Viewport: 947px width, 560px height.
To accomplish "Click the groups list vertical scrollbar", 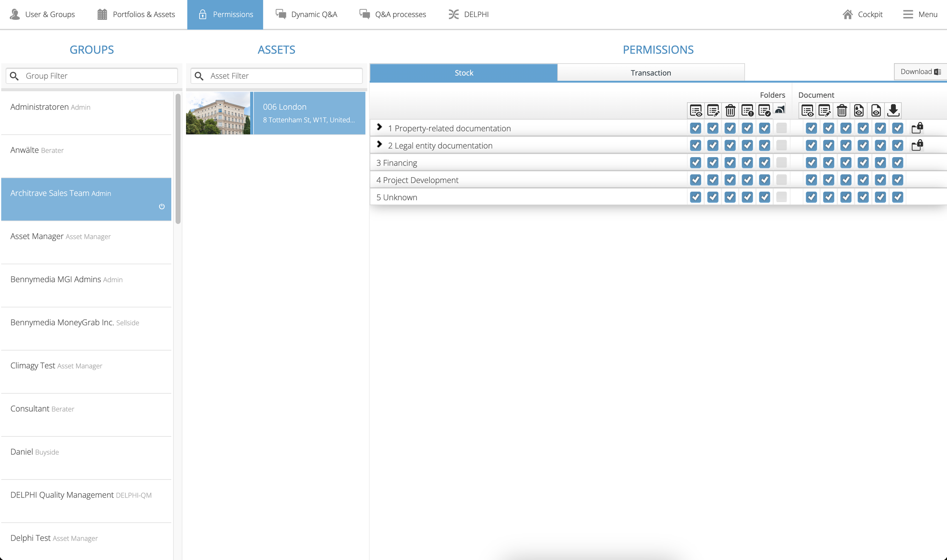I will click(178, 159).
